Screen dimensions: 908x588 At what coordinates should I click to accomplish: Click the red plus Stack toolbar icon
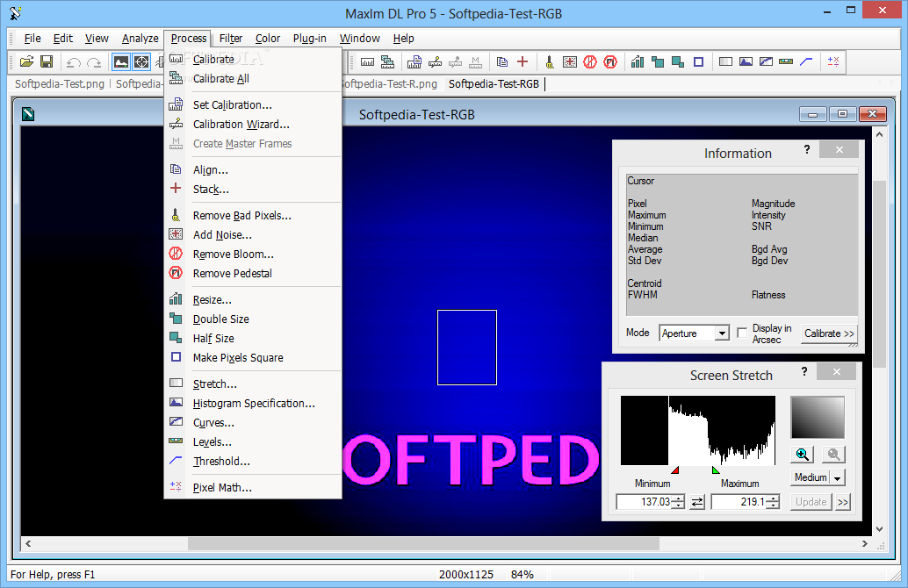[522, 61]
